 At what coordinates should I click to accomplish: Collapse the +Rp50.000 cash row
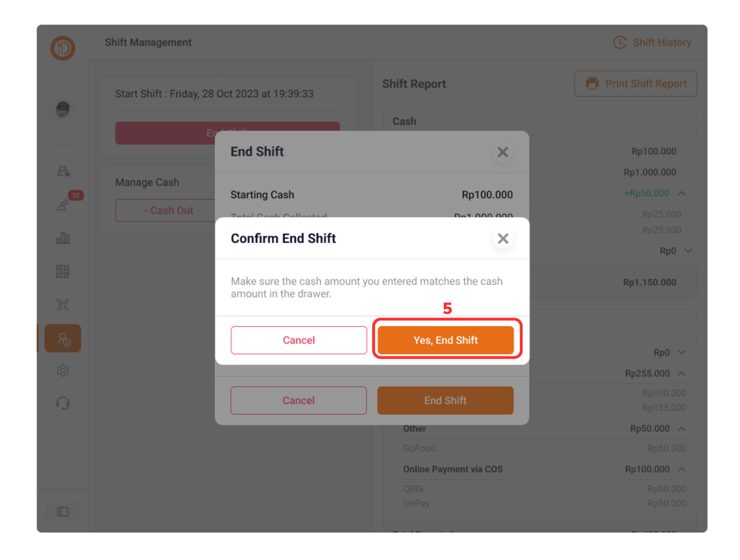(x=682, y=193)
